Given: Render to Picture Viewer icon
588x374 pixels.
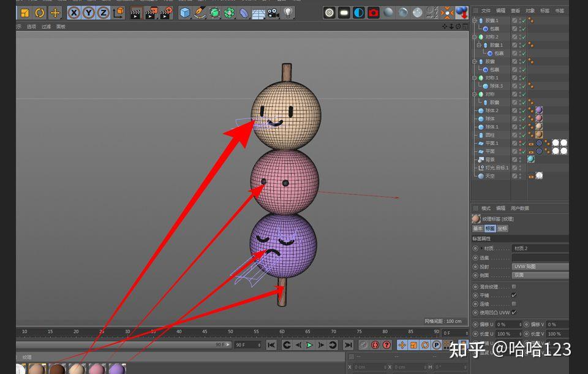Looking at the screenshot, I should coord(151,13).
